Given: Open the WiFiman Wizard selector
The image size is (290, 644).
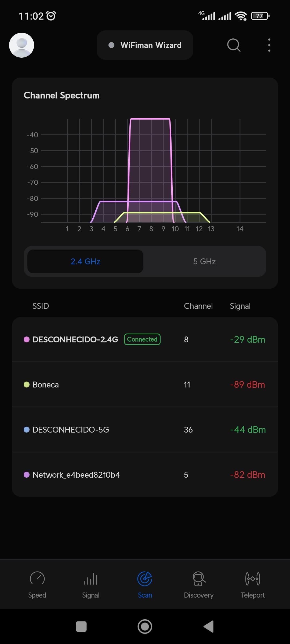Looking at the screenshot, I should [145, 45].
